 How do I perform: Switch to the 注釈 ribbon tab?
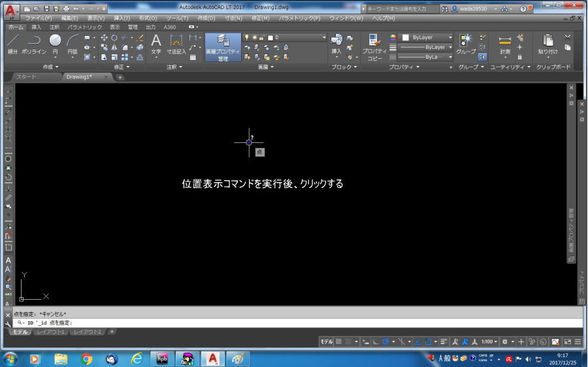(54, 27)
